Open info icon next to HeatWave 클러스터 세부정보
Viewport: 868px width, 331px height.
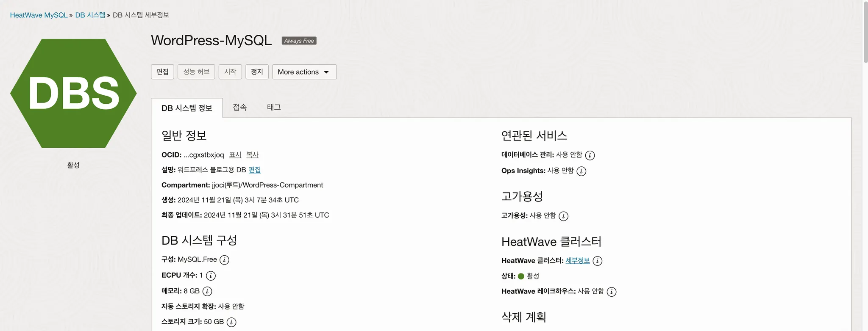click(598, 261)
